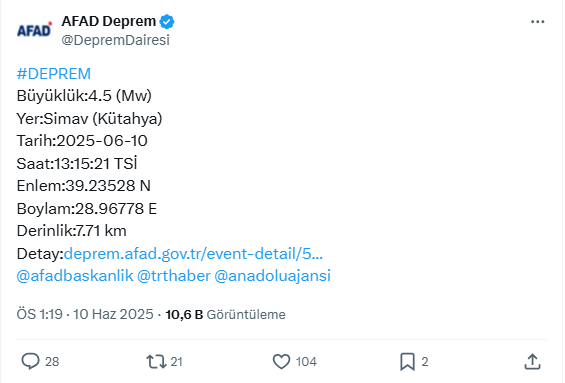Open the three-dot more options menu
The image size is (565, 383).
[x=537, y=22]
